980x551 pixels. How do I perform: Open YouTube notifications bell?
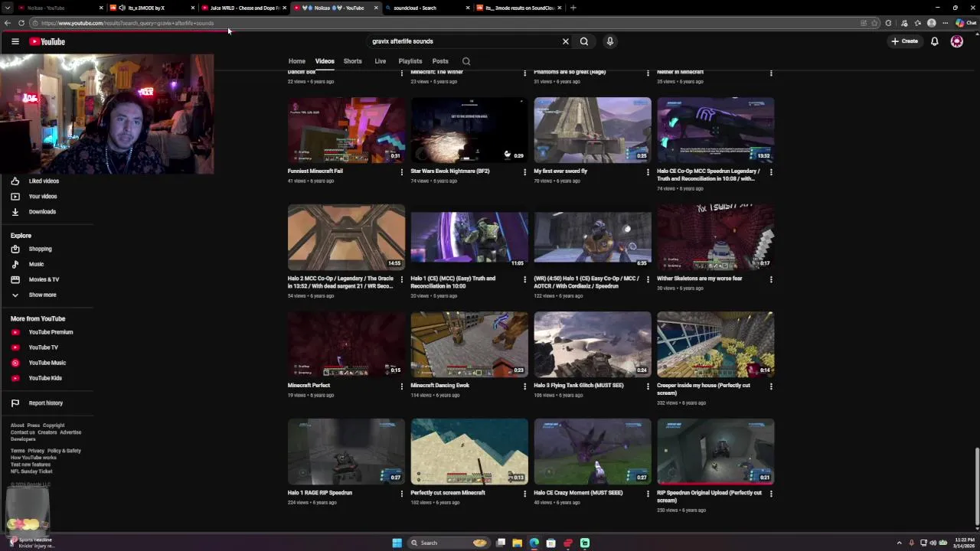click(x=935, y=41)
